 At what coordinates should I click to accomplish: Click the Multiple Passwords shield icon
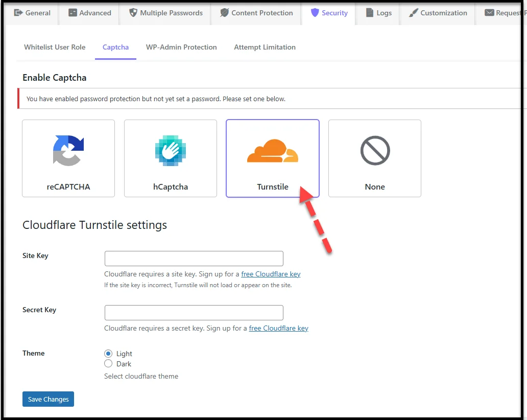[133, 13]
